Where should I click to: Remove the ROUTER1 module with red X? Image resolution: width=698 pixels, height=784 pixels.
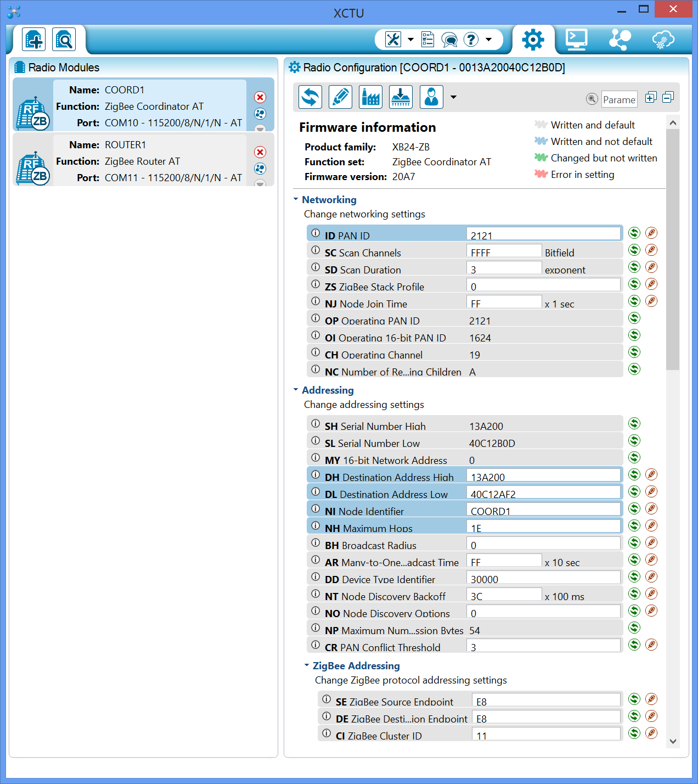[x=260, y=152]
